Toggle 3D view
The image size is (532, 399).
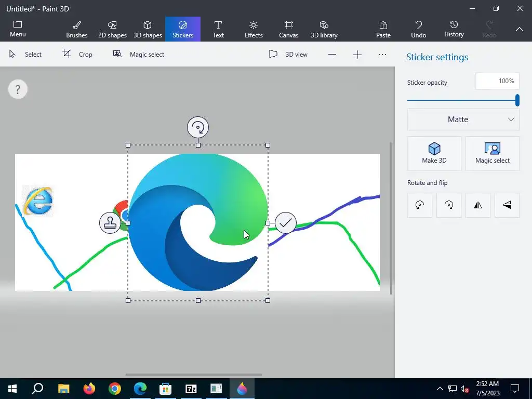coord(288,54)
